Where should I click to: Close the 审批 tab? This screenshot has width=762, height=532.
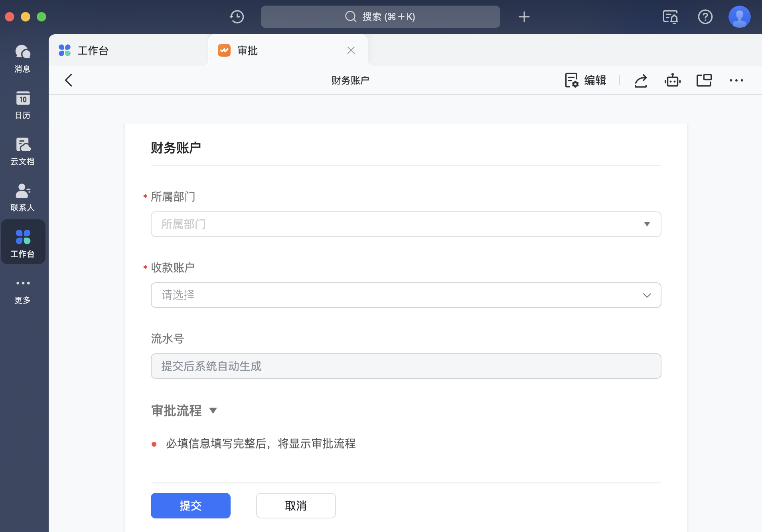(351, 50)
